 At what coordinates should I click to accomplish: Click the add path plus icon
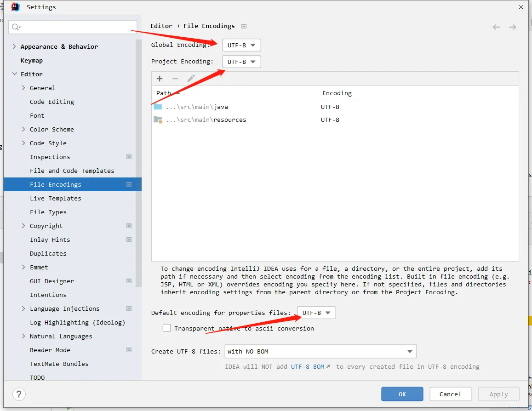(160, 79)
